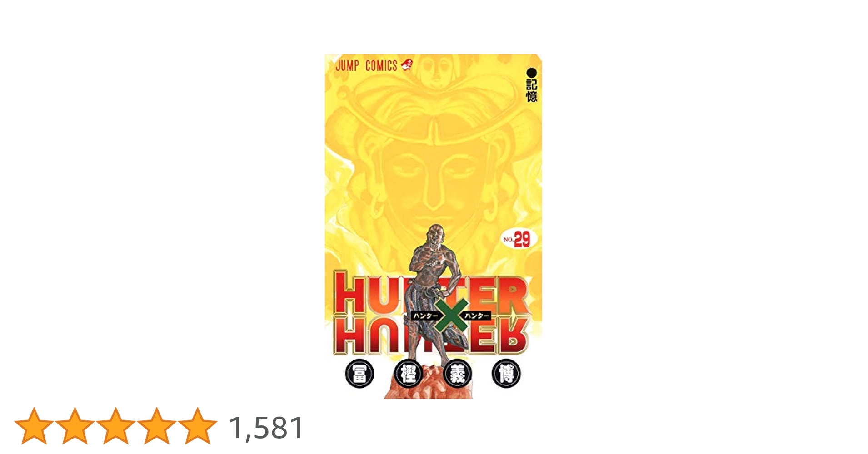Click the left ハンター katakana label
This screenshot has height=454, width=868.
coord(425,316)
